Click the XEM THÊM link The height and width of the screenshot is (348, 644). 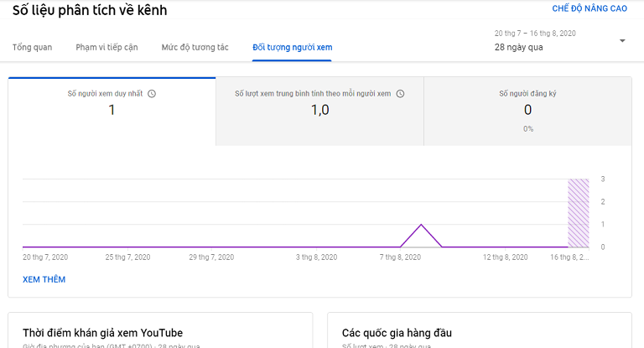[x=44, y=279]
